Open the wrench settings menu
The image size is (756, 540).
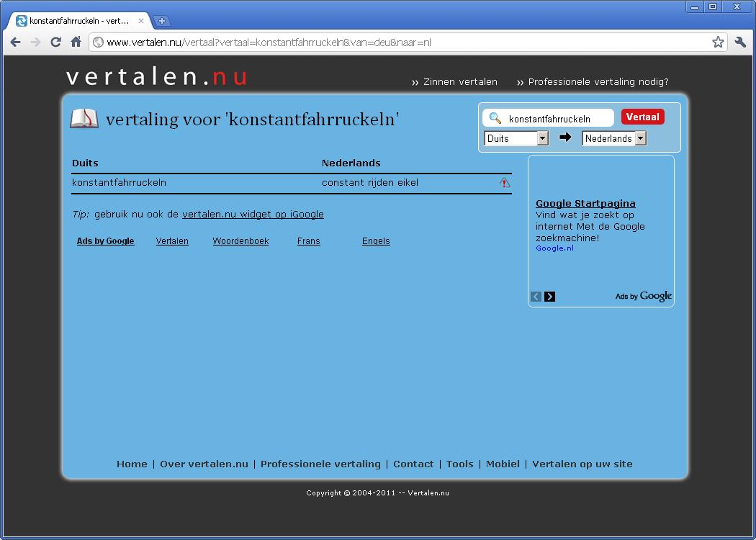(740, 42)
